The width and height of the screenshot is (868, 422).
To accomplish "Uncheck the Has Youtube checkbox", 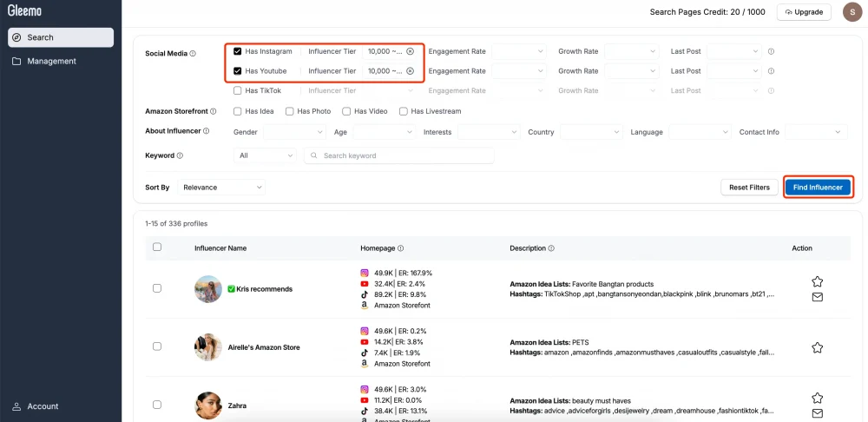I will pyautogui.click(x=238, y=71).
